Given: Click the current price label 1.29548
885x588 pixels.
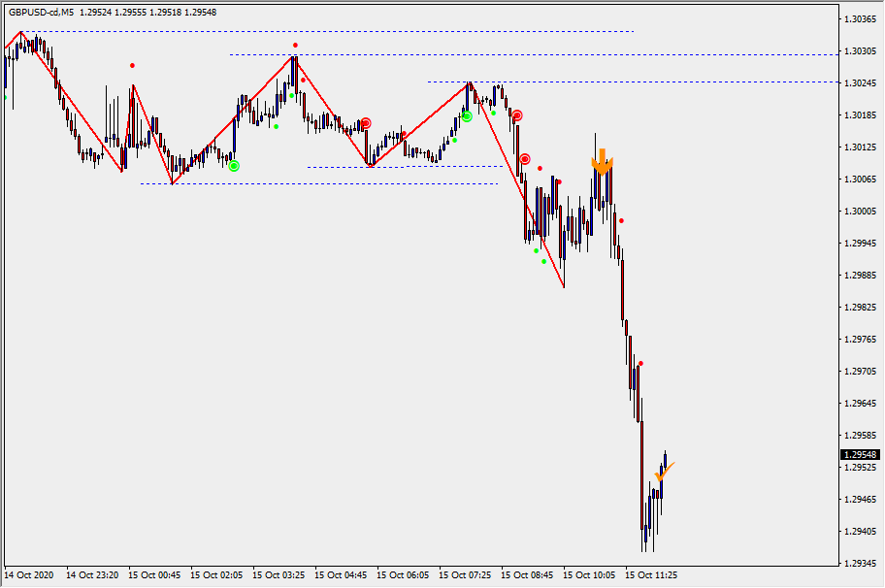Looking at the screenshot, I should [x=857, y=455].
